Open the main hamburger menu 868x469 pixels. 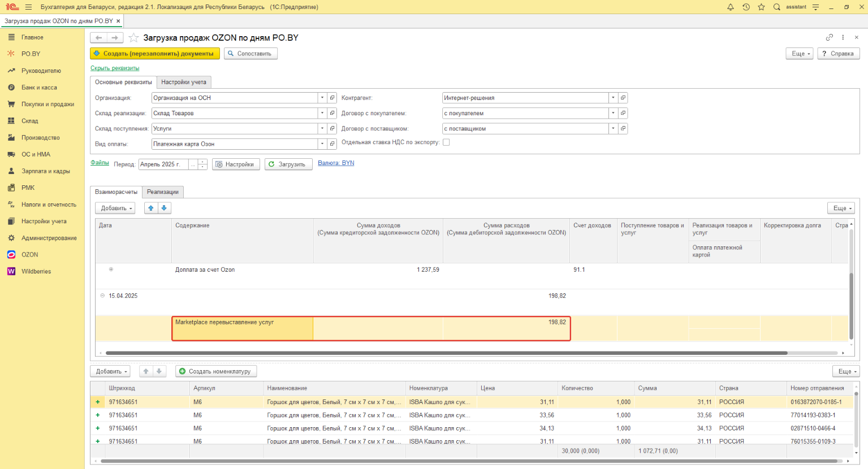(28, 7)
